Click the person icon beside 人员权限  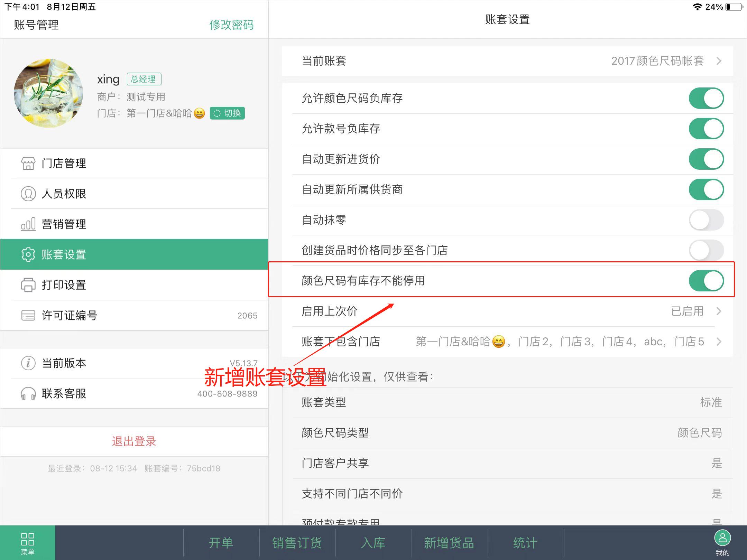28,194
